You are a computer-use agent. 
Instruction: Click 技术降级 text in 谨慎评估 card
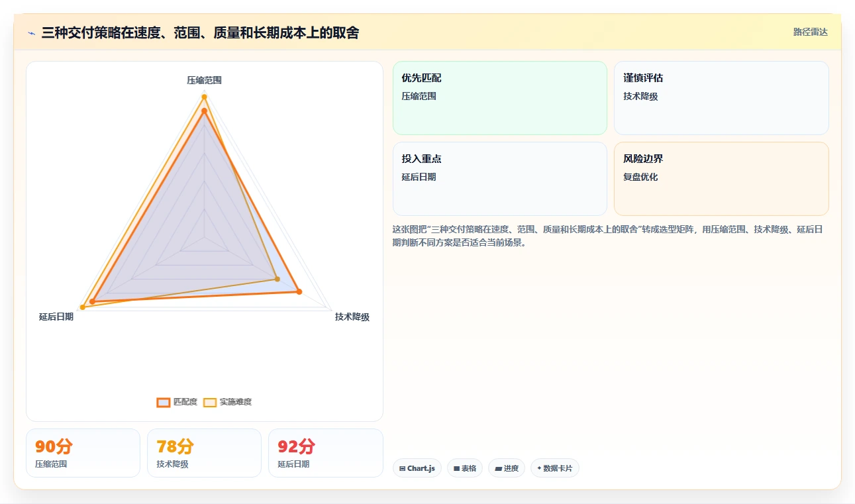[x=640, y=96]
